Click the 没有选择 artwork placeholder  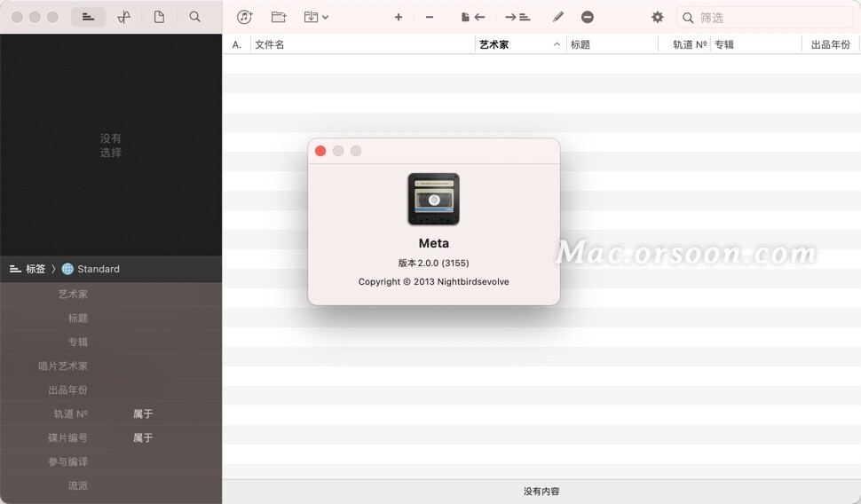(111, 146)
